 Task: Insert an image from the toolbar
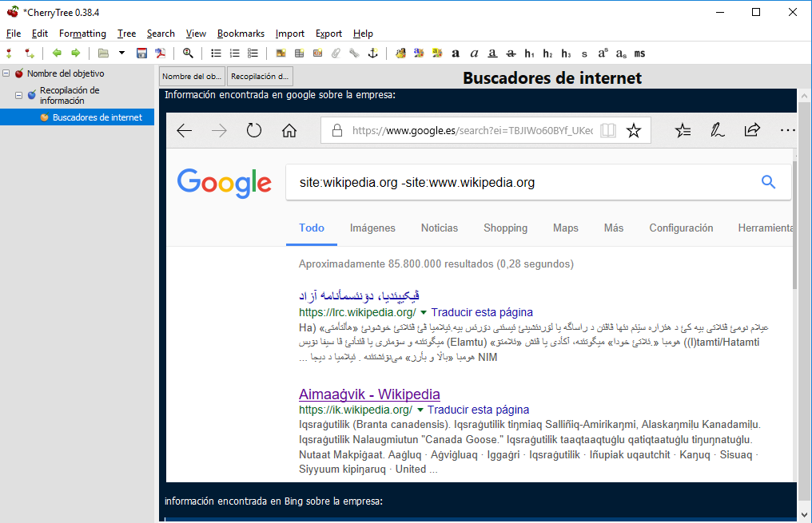click(281, 53)
